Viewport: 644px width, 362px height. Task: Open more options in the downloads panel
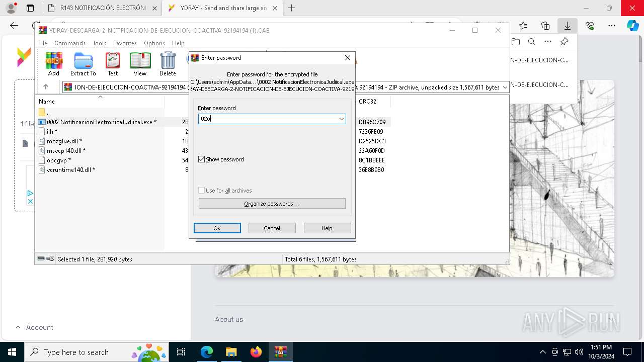point(548,42)
